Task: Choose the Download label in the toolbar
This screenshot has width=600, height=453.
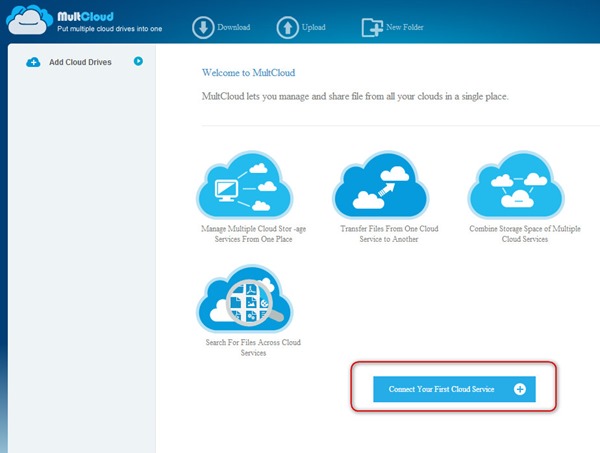Action: [x=235, y=27]
